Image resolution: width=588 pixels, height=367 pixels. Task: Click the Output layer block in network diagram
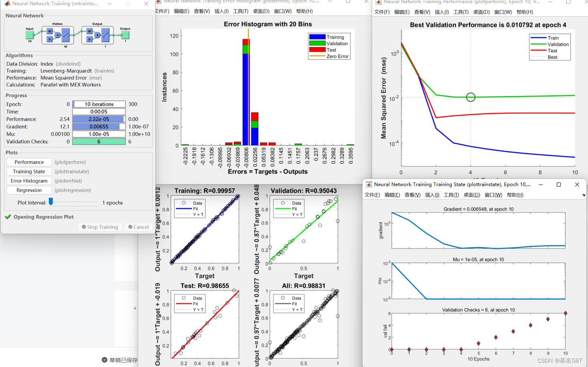pyautogui.click(x=97, y=35)
